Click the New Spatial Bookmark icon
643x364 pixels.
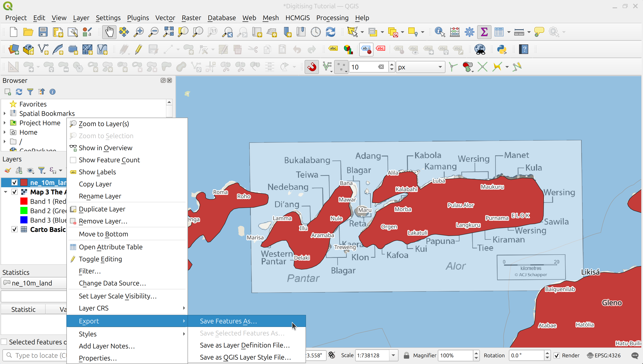point(287,32)
